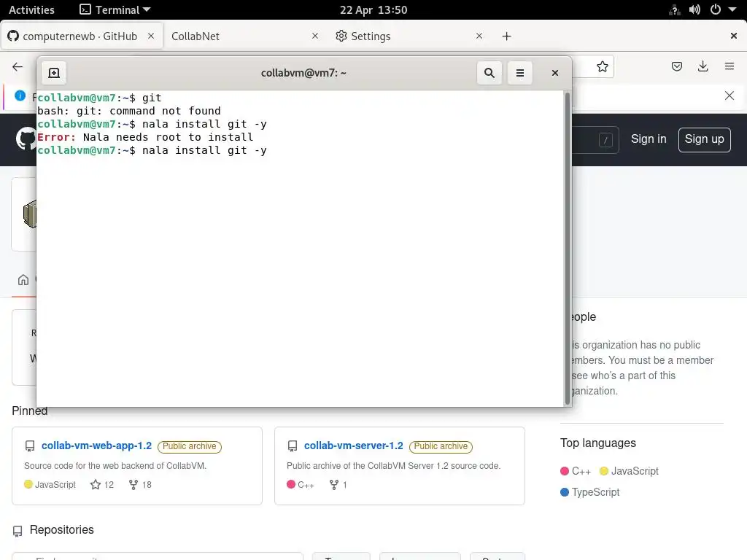Viewport: 747px width, 560px height.
Task: Open the terminal hamburger menu
Action: [519, 73]
